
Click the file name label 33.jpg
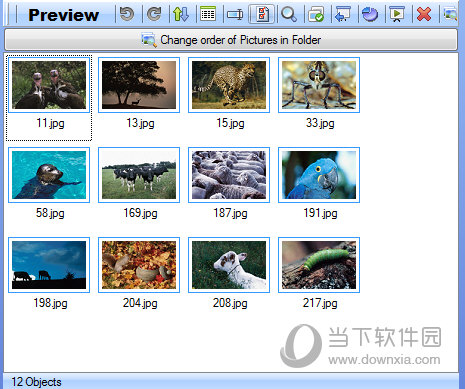[x=320, y=123]
